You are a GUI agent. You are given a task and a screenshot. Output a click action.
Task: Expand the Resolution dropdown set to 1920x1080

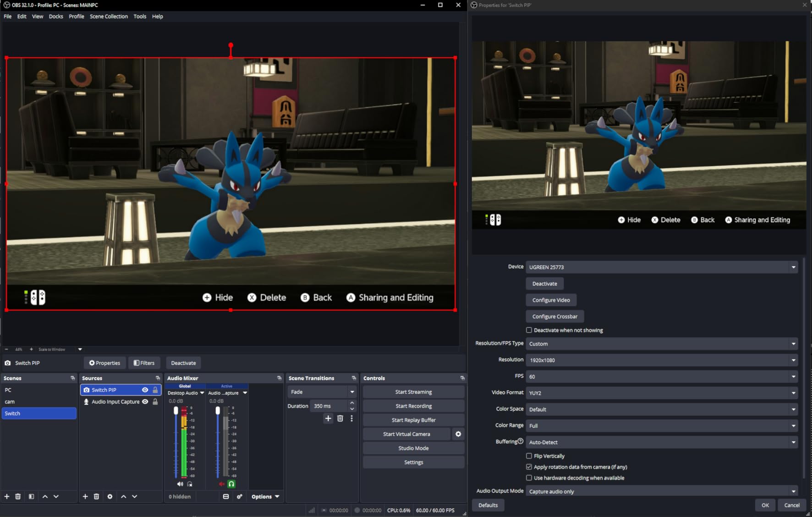pos(662,360)
